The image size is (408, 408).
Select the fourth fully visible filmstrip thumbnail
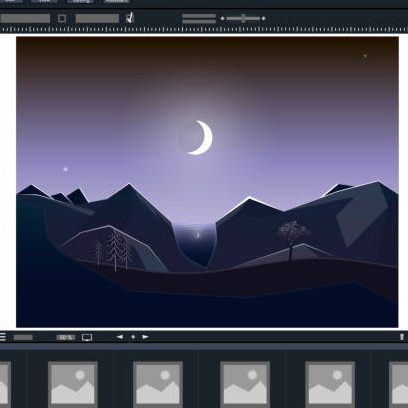330,383
